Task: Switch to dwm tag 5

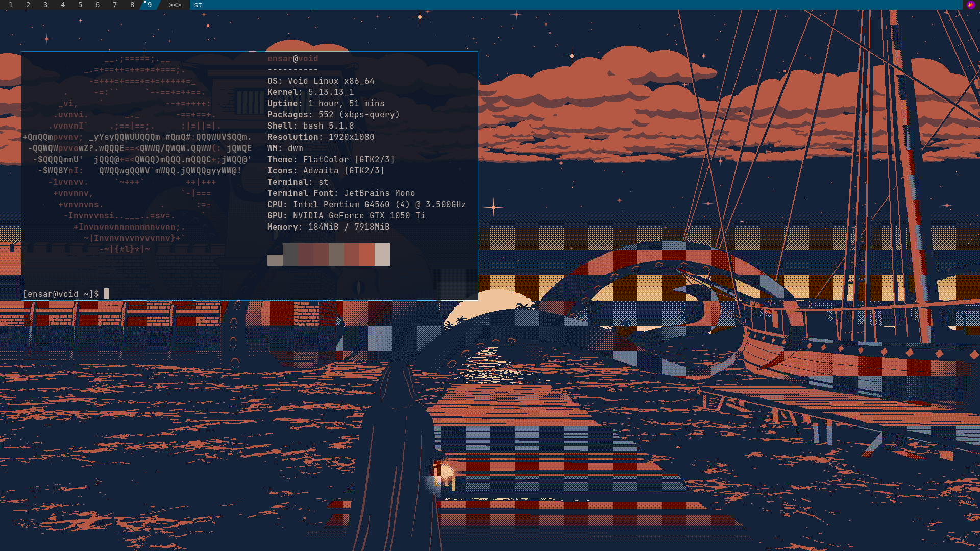Action: [x=80, y=5]
